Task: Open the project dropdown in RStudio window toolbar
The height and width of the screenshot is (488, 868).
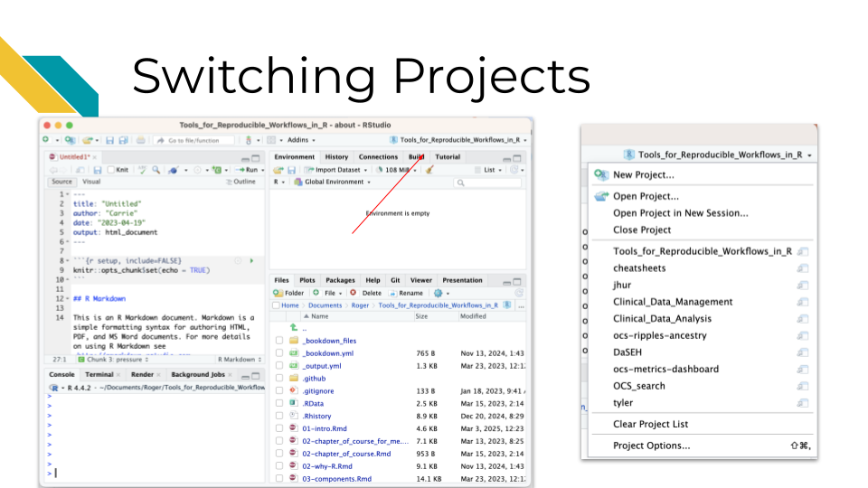Action: (x=458, y=140)
